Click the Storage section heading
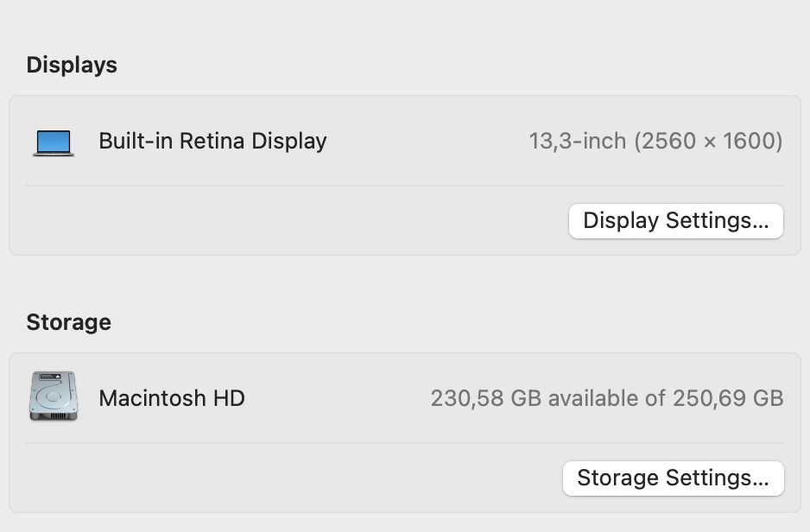810x532 pixels. click(68, 322)
